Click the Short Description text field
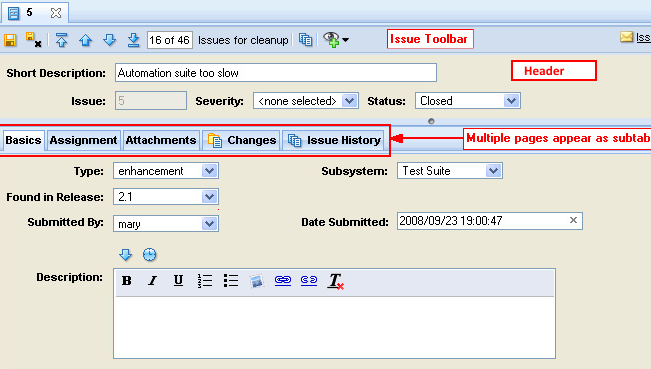Viewport: 651px width, 369px height. [x=276, y=73]
